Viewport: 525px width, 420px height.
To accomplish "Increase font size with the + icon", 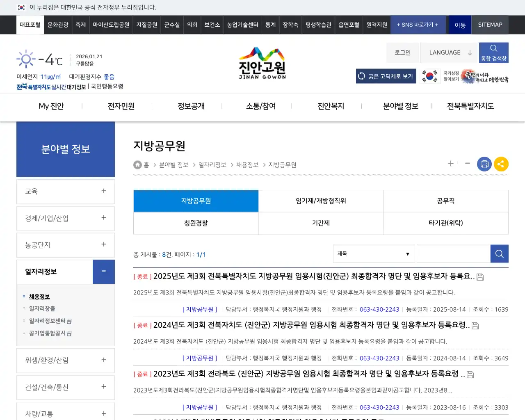I will [x=450, y=163].
